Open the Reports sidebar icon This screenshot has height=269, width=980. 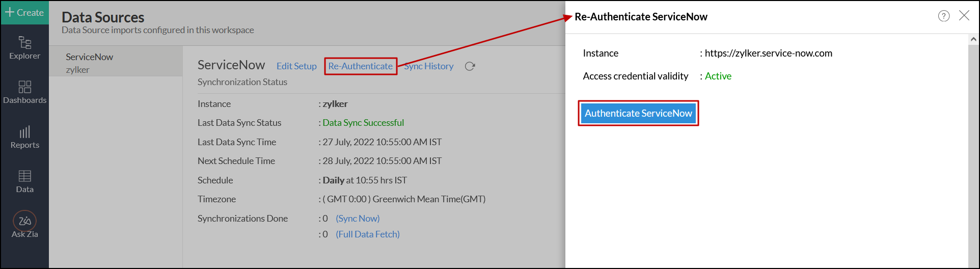click(24, 137)
